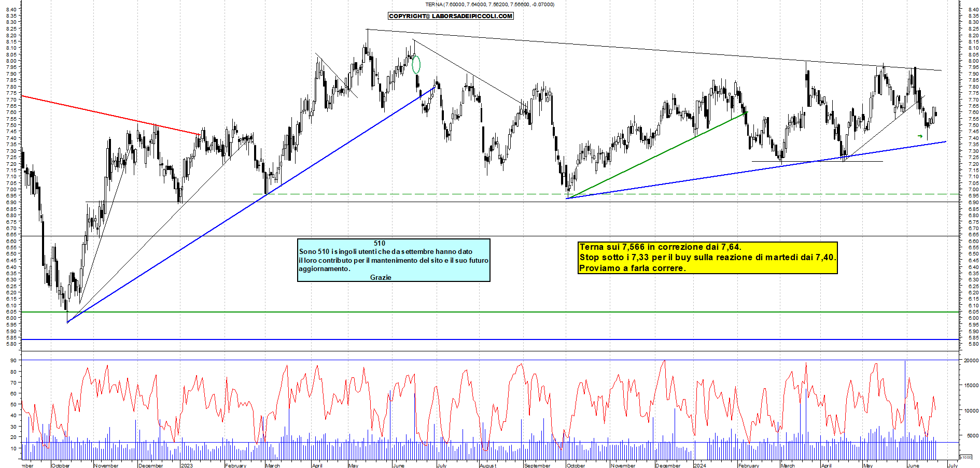Screen dimensions: 980x468
Task: Click the x1000 volume scale label
Action: [966, 457]
